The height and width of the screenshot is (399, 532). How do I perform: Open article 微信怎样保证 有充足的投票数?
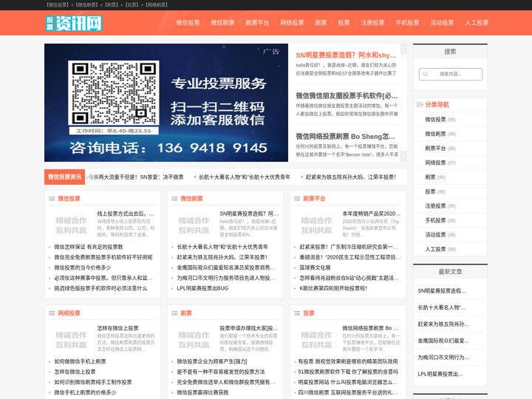pos(89,247)
